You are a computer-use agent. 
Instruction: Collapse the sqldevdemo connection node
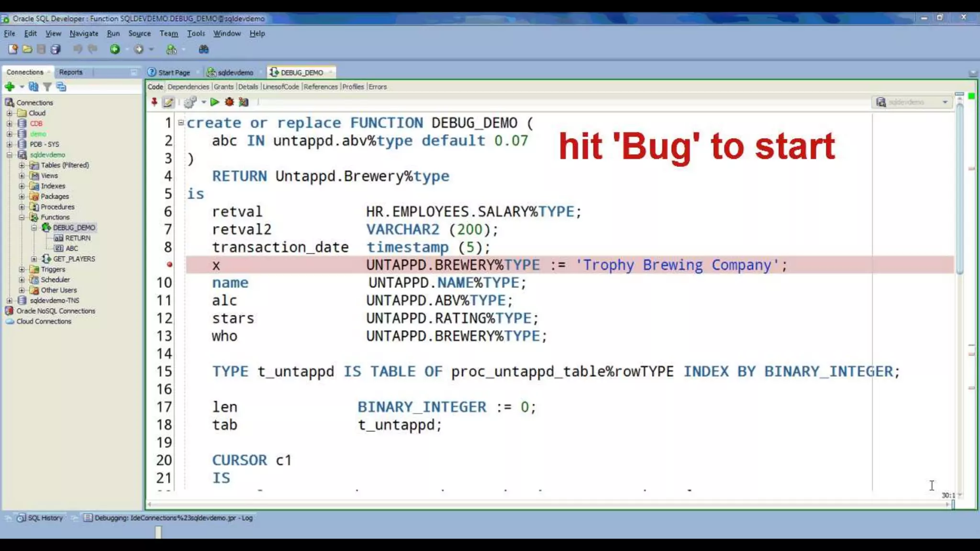[x=9, y=154]
